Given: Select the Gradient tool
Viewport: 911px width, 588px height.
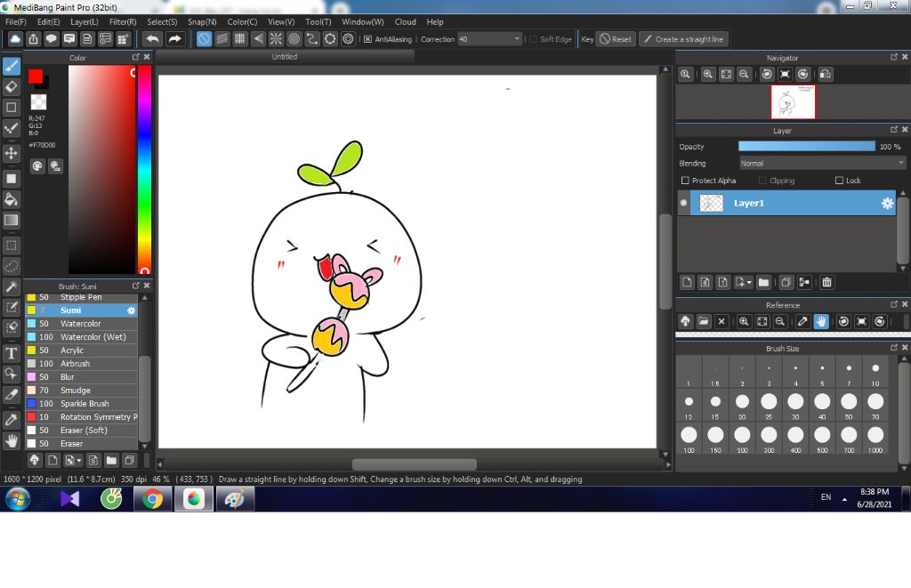Looking at the screenshot, I should 11,221.
